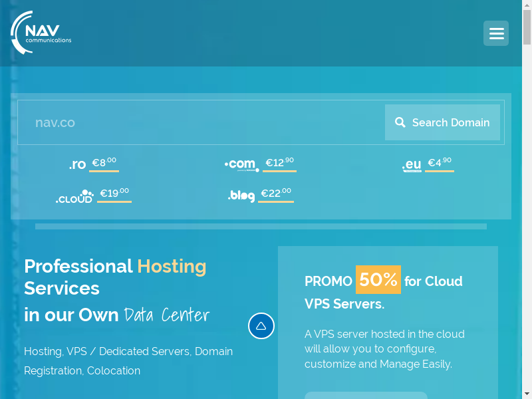Click the orange 50% promo badge
Viewport: 532px width, 399px height.
[x=378, y=280]
